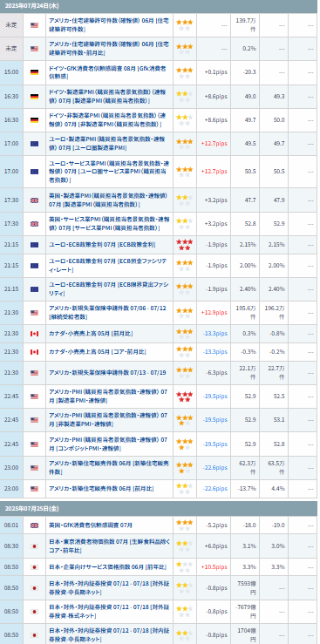Screen dimensions: 320x644
Task: Click the 2025年07月24日(木) date header
Action: 31,7
